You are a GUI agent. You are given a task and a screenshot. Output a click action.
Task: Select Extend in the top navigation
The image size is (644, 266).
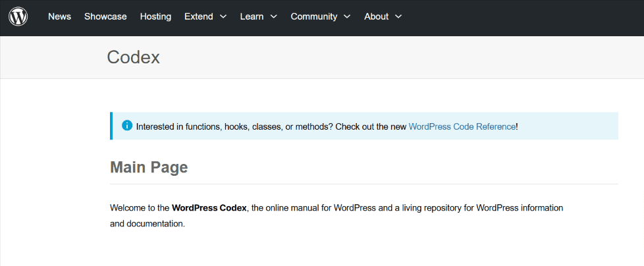199,17
